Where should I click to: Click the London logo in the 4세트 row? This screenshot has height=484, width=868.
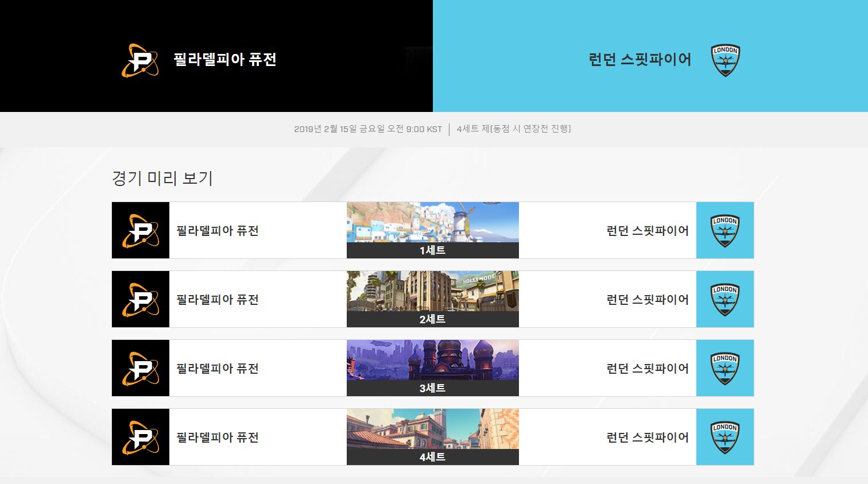(725, 437)
